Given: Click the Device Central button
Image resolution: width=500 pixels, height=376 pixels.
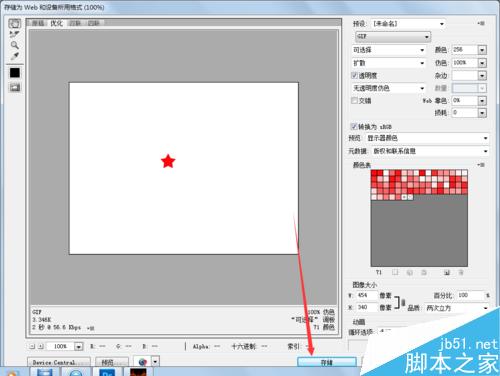Looking at the screenshot, I should point(59,362).
